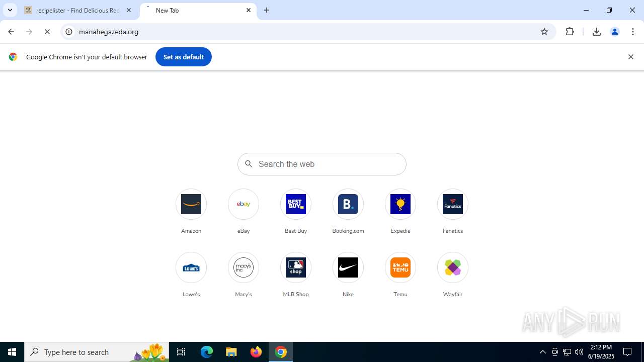The height and width of the screenshot is (362, 644).
Task: Open the volume speaker tray icon
Action: (579, 352)
